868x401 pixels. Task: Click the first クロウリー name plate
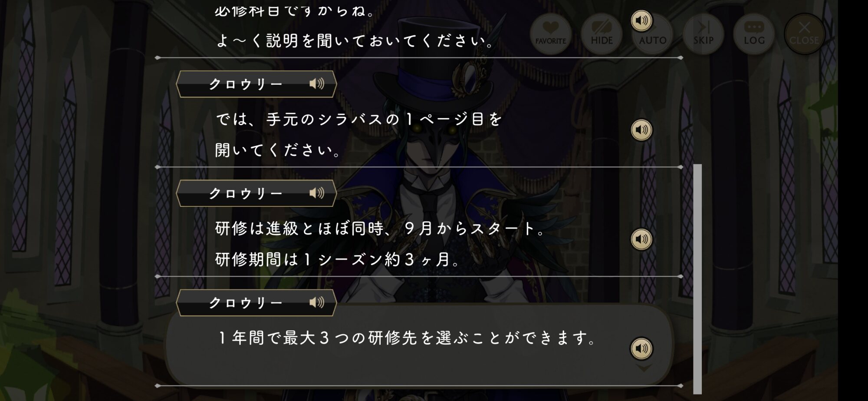click(256, 84)
